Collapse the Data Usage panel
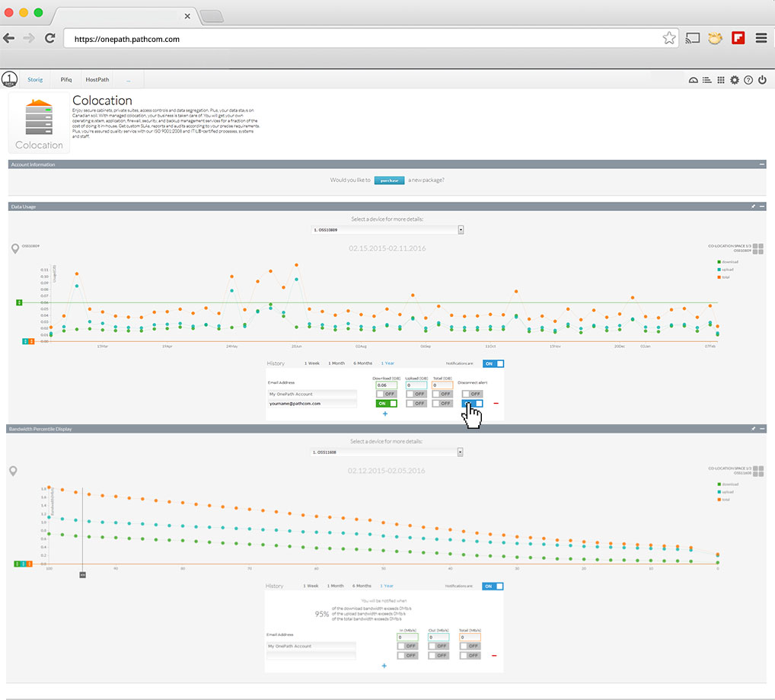The height and width of the screenshot is (700, 775). coord(761,206)
